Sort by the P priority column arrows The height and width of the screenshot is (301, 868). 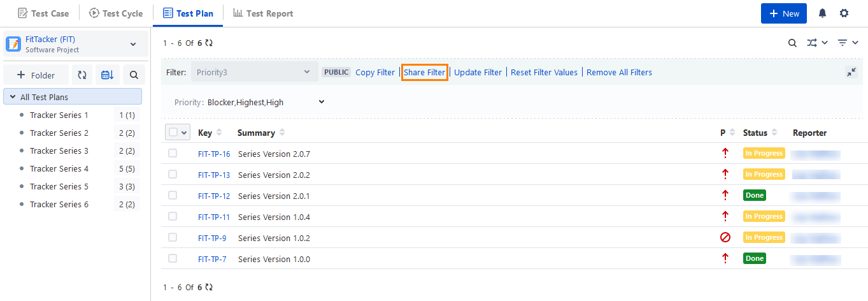732,133
